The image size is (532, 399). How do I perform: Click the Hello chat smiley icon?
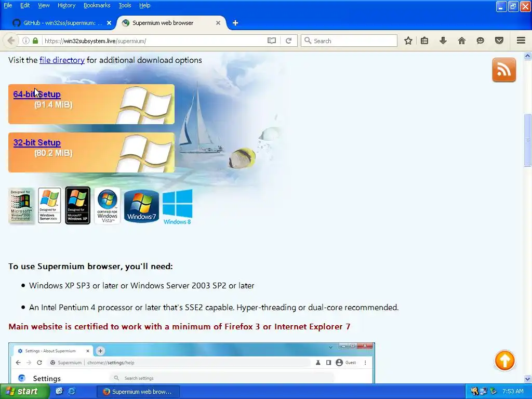point(481,41)
